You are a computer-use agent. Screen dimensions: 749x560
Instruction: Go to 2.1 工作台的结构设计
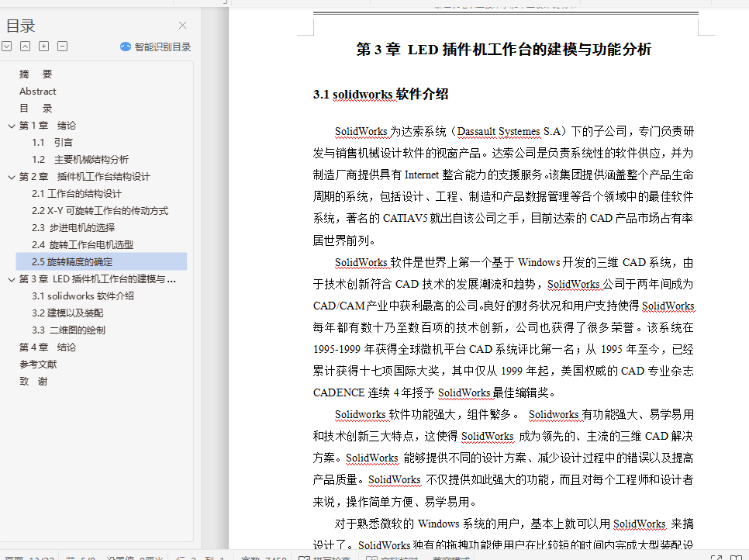pos(77,194)
